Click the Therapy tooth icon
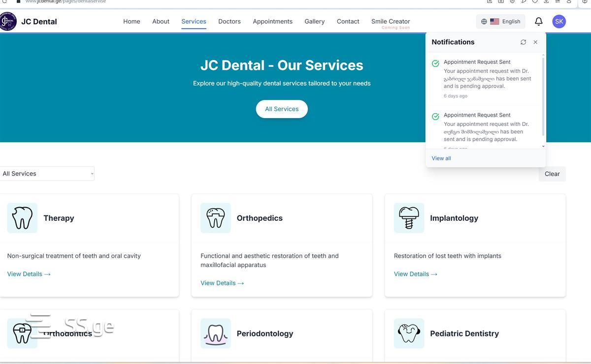The width and height of the screenshot is (591, 364). [22, 218]
